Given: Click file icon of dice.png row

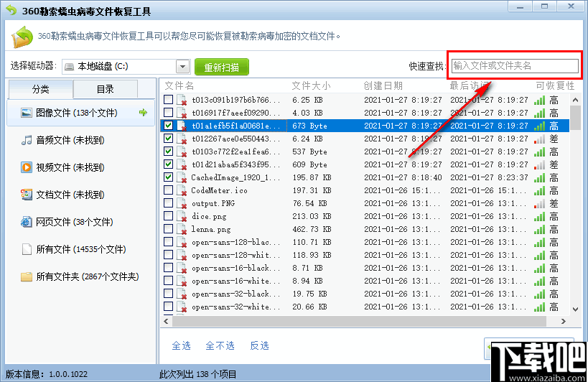Looking at the screenshot, I should (x=182, y=216).
